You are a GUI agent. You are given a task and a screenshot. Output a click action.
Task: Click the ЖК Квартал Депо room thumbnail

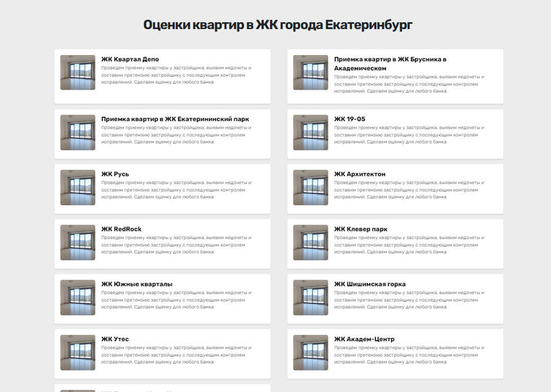tap(78, 72)
